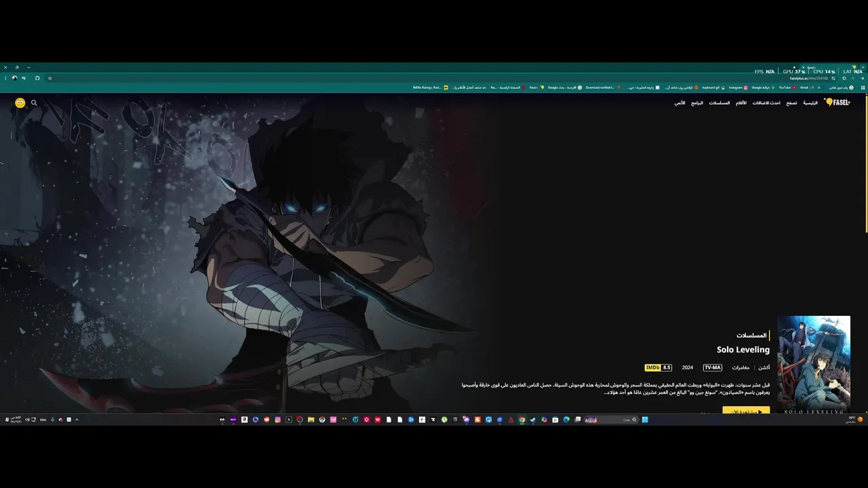Open the keyboard gif bookmark
This screenshot has height=488, width=868.
point(713,87)
